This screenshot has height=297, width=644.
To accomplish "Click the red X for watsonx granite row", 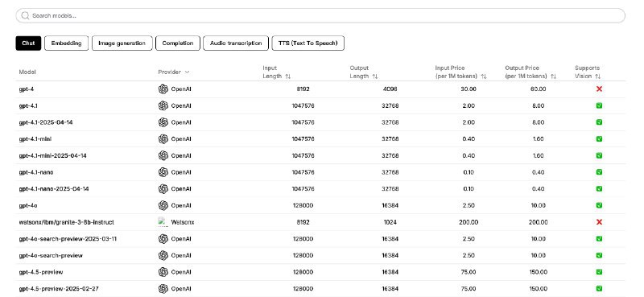I will pyautogui.click(x=599, y=222).
